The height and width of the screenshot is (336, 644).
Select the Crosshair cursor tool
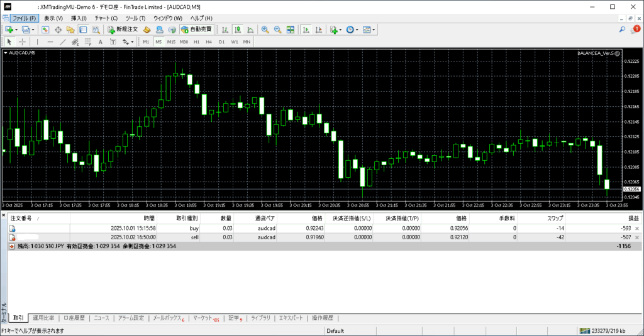[23, 42]
